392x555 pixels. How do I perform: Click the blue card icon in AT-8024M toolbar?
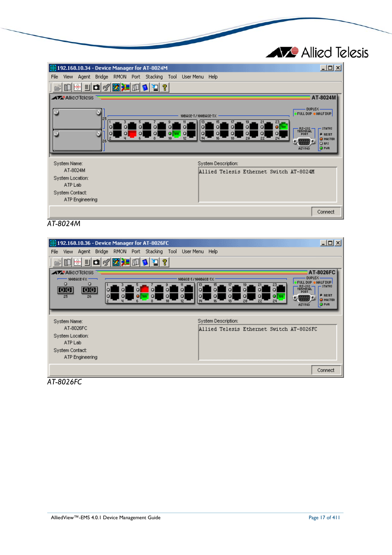pos(145,88)
